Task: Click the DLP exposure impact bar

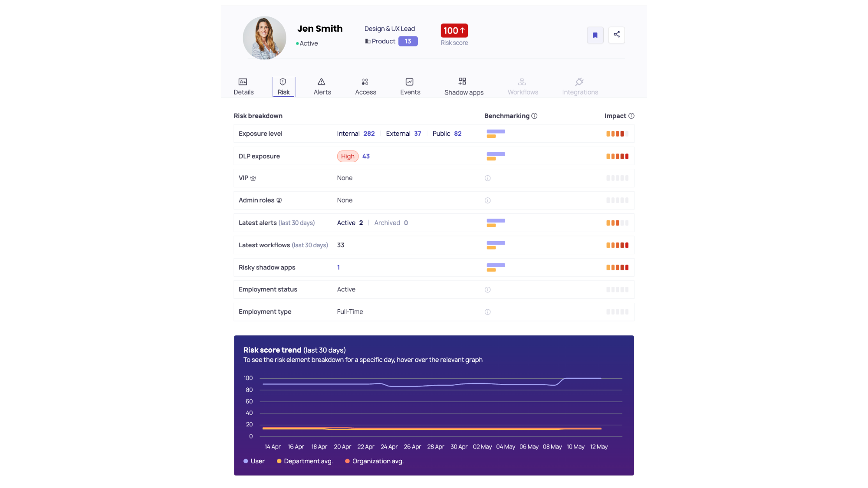Action: (617, 157)
